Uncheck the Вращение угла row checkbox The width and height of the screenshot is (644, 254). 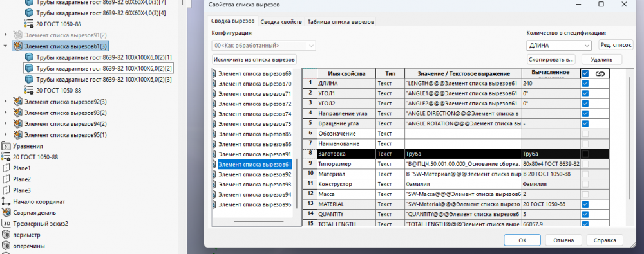[x=585, y=123]
